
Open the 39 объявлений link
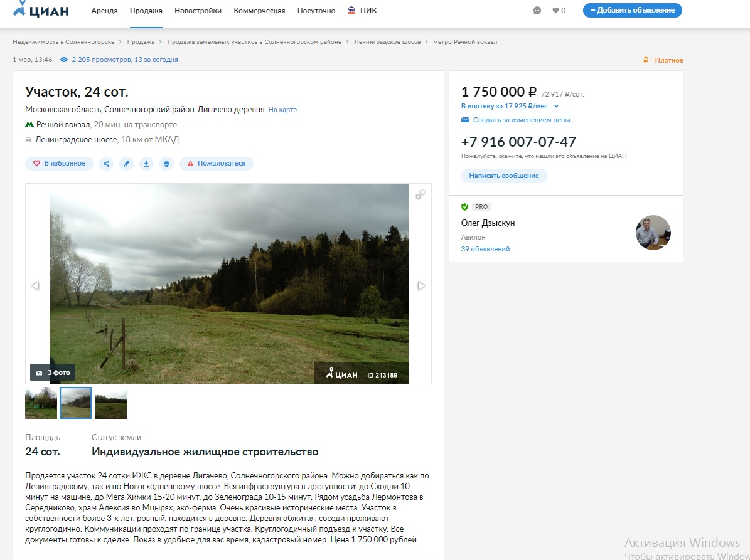[486, 249]
